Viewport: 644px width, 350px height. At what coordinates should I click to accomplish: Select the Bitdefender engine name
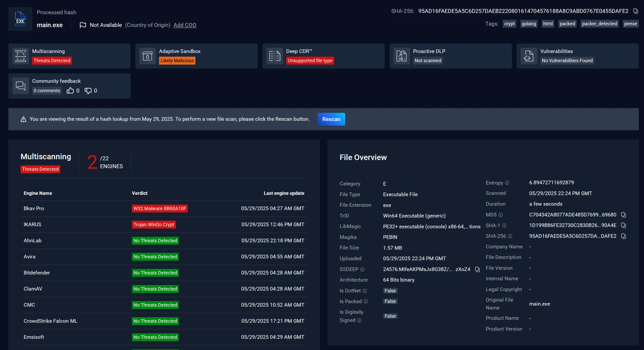pos(37,273)
